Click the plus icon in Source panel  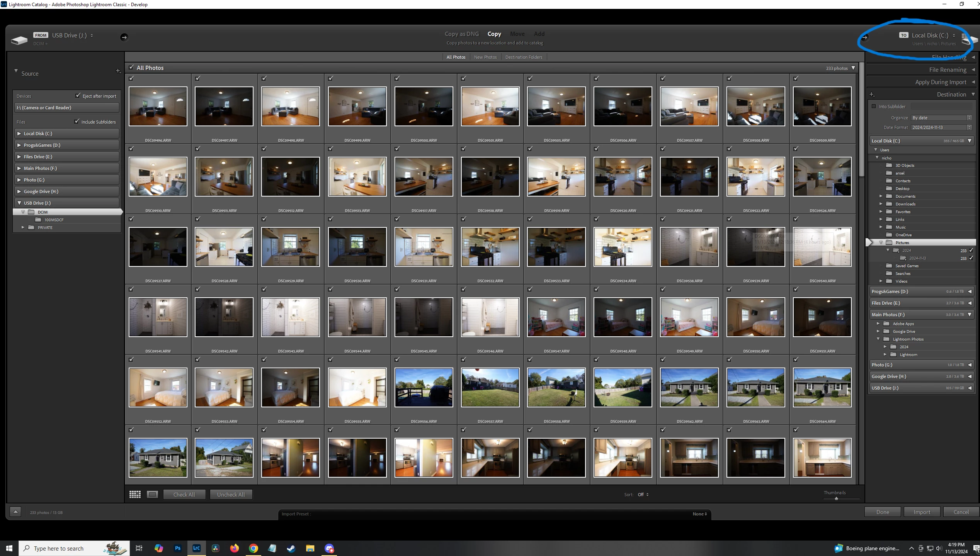[x=118, y=71]
